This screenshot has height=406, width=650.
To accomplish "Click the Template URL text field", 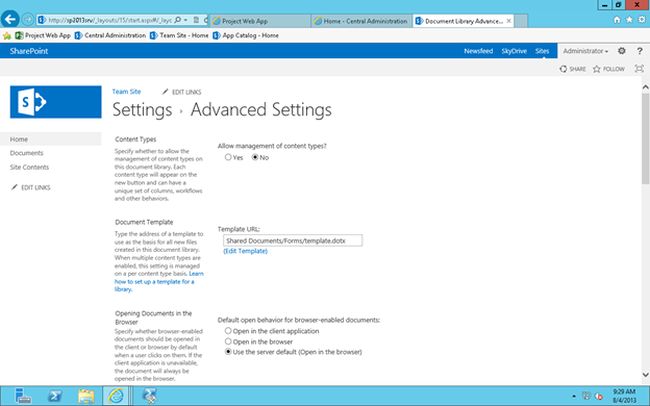I will (293, 241).
